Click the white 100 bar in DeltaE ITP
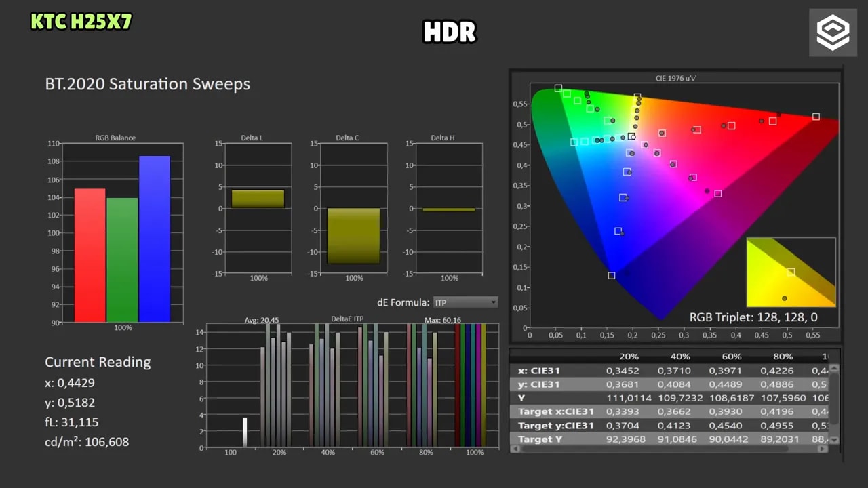The height and width of the screenshot is (488, 868). (245, 432)
